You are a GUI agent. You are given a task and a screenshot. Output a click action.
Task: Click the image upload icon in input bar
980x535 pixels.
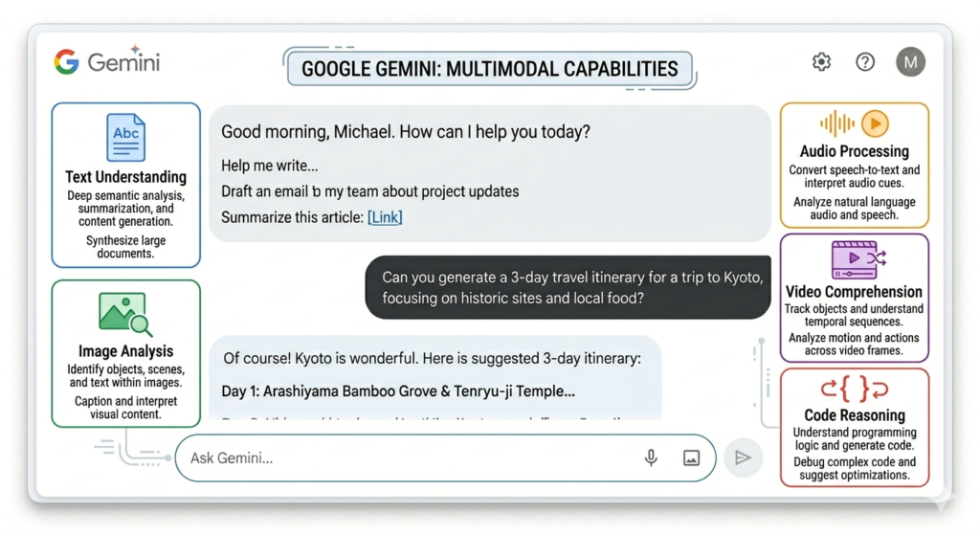pyautogui.click(x=691, y=458)
